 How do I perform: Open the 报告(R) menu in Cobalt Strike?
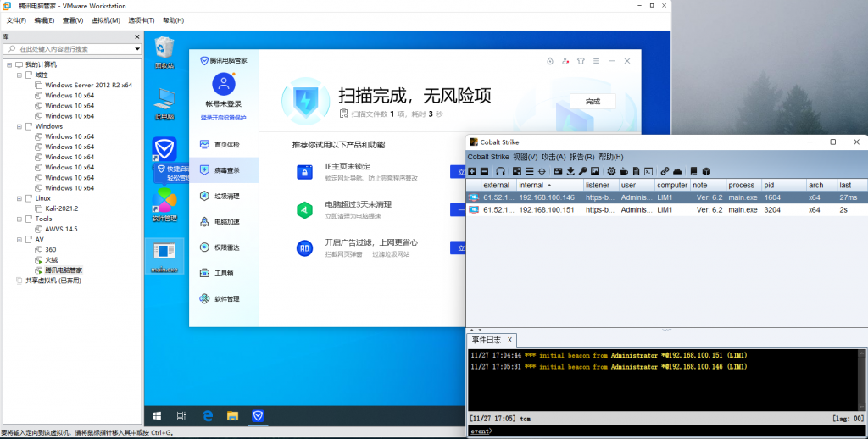[x=581, y=158]
